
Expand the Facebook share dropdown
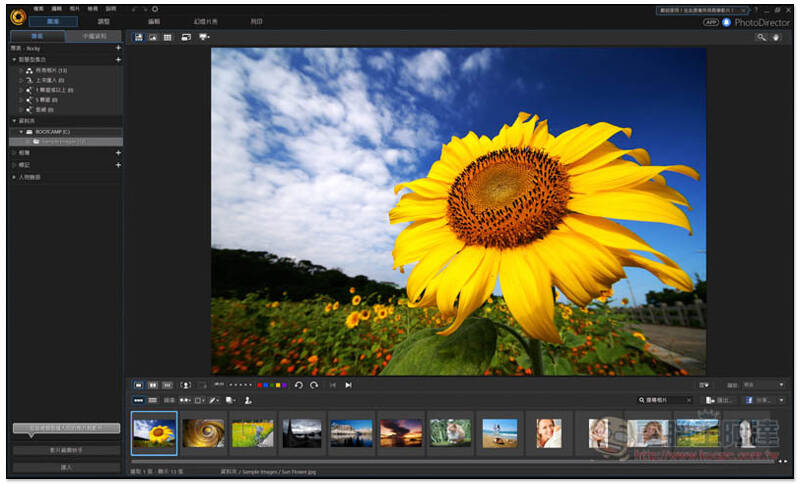(x=781, y=400)
